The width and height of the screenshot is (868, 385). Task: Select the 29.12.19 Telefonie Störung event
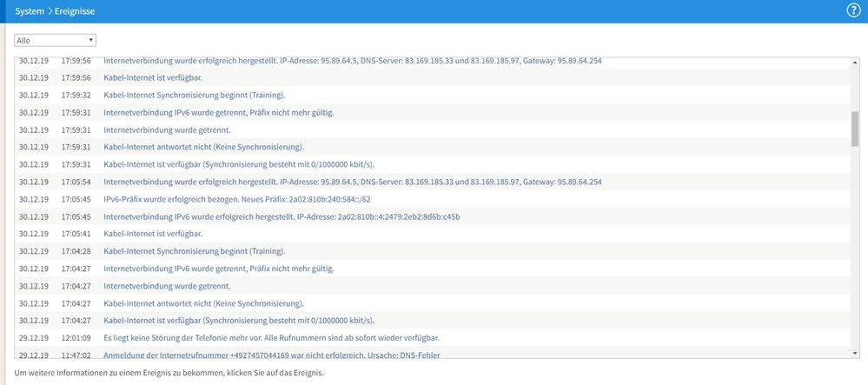[433, 337]
